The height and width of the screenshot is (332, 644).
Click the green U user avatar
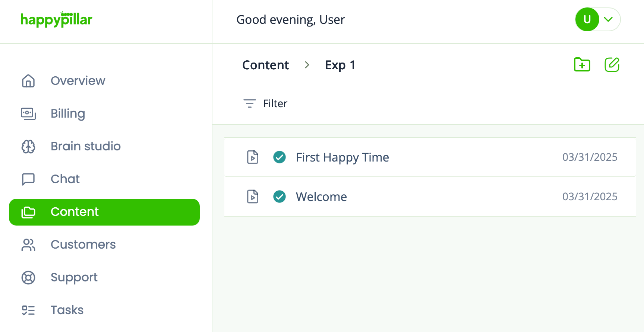(587, 19)
